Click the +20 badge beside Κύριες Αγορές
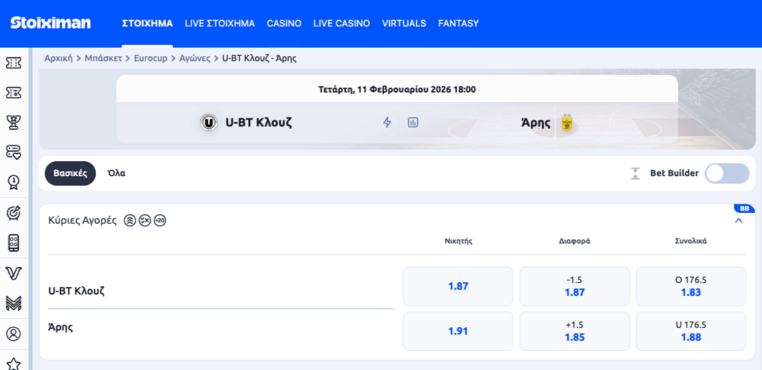762x370 pixels. tap(160, 221)
